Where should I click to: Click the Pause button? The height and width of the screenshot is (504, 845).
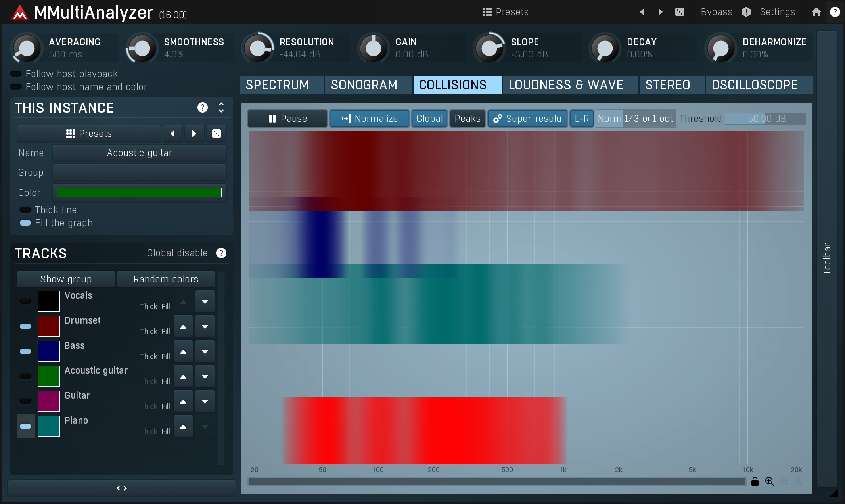pos(287,119)
